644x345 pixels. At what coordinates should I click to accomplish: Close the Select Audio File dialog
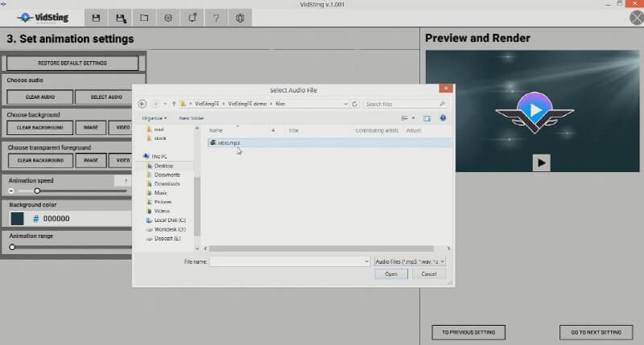pos(446,88)
